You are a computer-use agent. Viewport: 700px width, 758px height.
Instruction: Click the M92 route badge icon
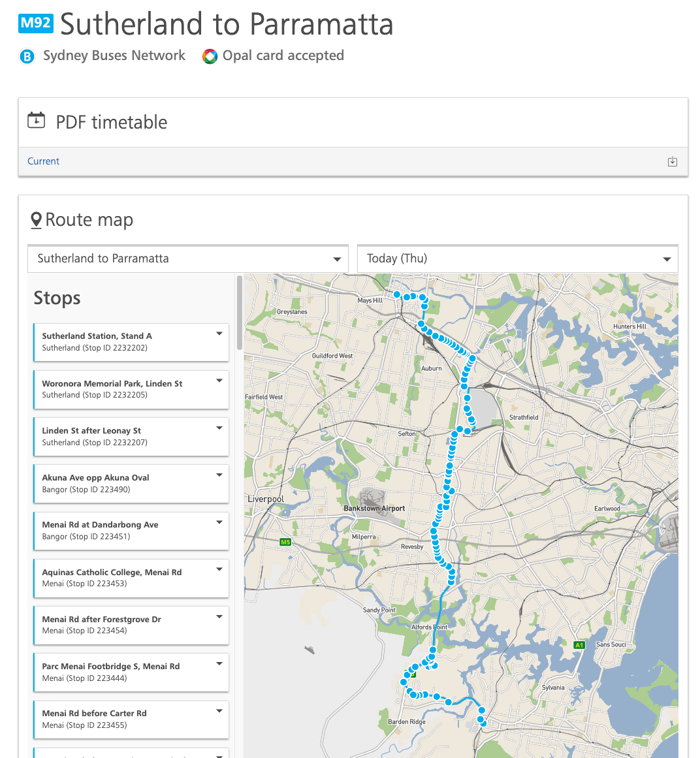tap(36, 23)
